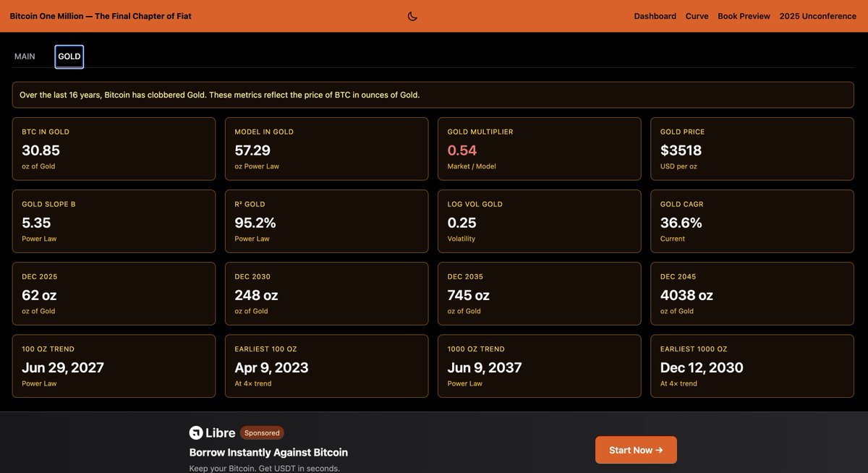Click the R² Gold 95.2% value
868x473 pixels.
[x=255, y=223]
